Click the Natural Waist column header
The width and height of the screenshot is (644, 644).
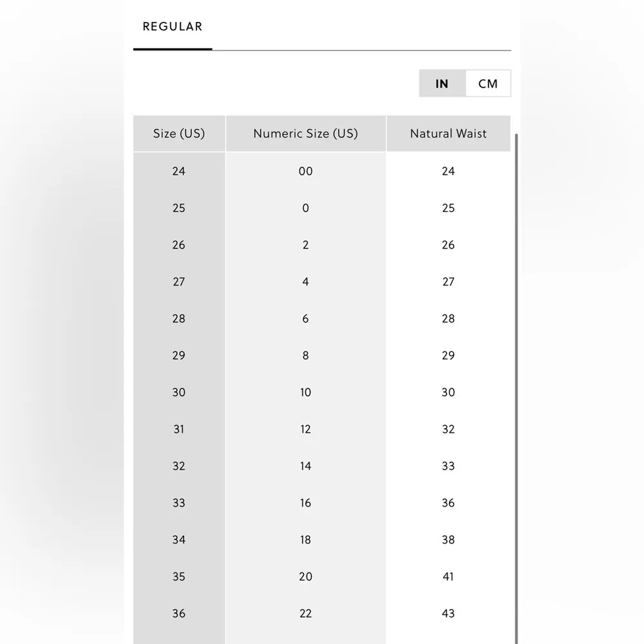pos(448,134)
